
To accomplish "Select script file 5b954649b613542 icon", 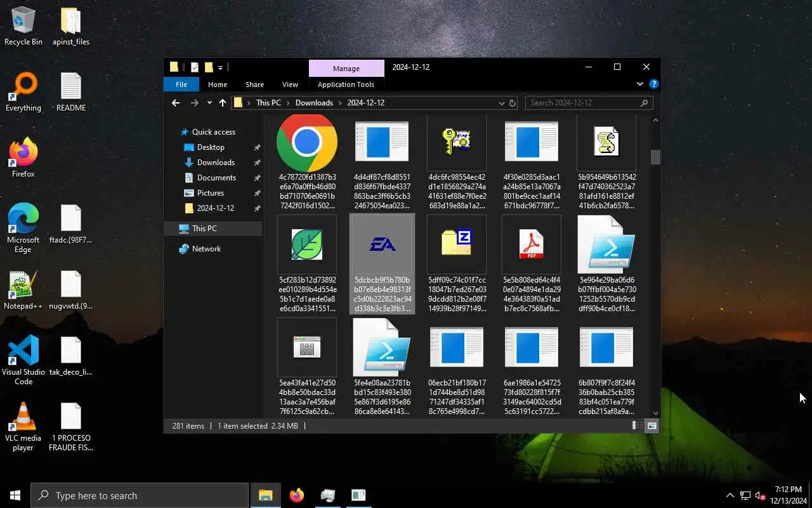I will click(606, 142).
